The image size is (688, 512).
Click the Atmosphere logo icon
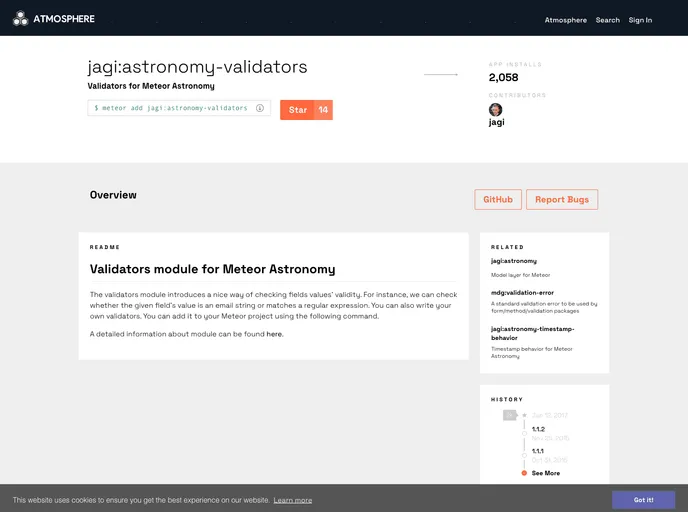pos(20,19)
